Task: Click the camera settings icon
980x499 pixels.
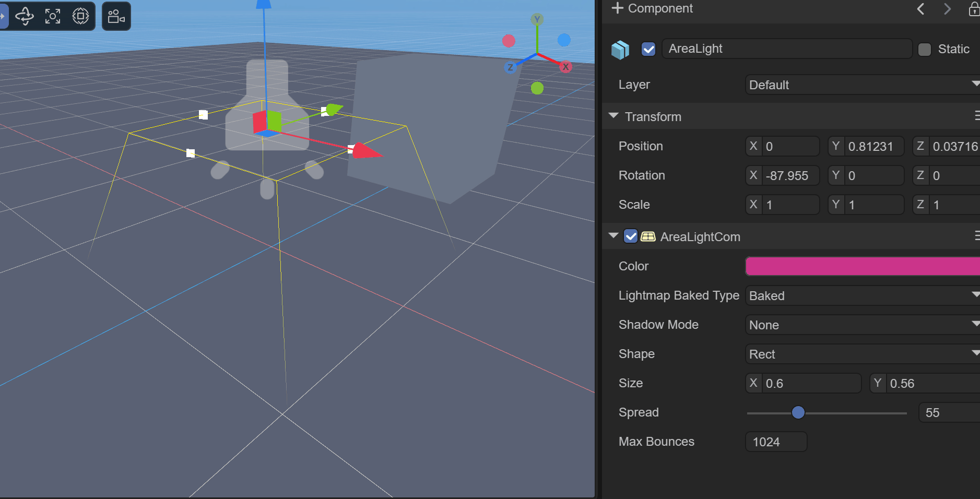Action: point(116,16)
